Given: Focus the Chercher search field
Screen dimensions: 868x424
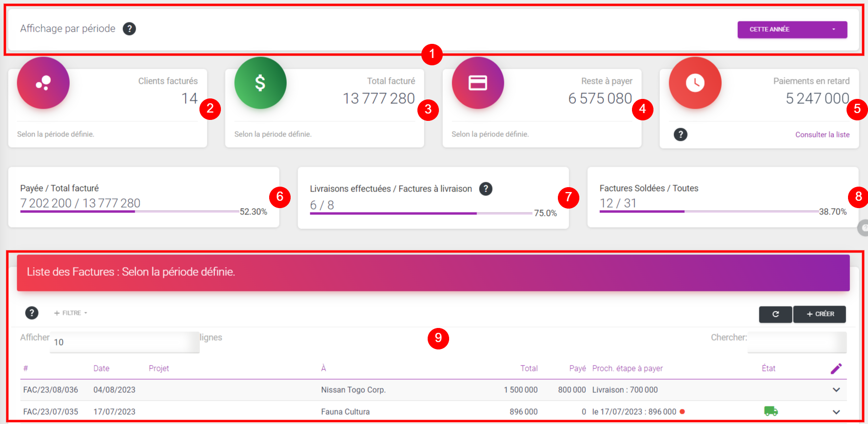Looking at the screenshot, I should 797,342.
